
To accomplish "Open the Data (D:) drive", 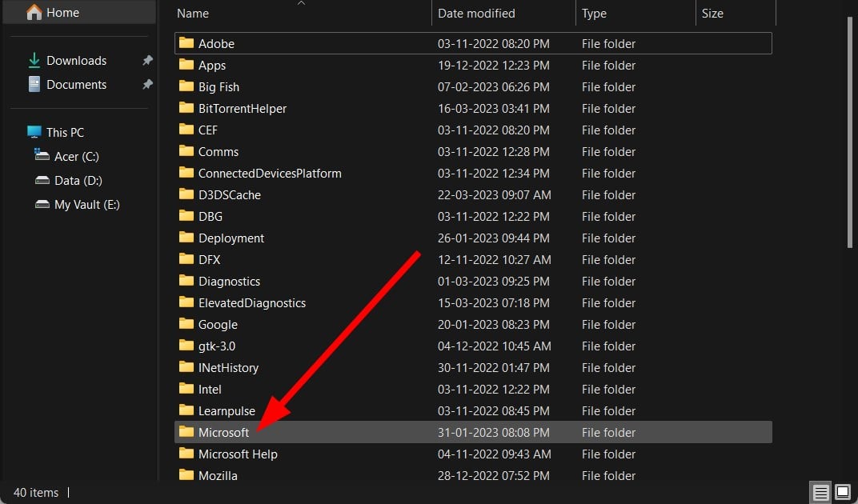I will click(x=78, y=181).
